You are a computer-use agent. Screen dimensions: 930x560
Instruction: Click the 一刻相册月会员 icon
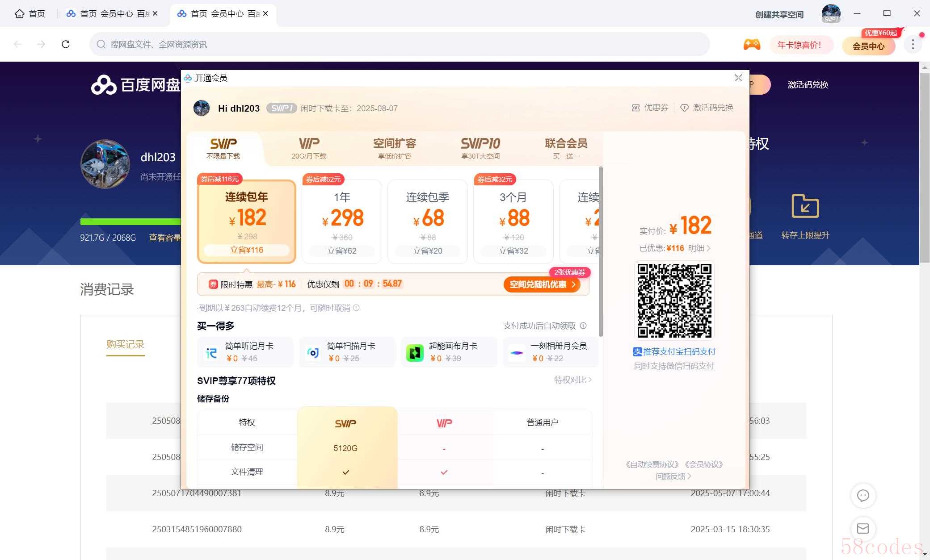pyautogui.click(x=517, y=352)
